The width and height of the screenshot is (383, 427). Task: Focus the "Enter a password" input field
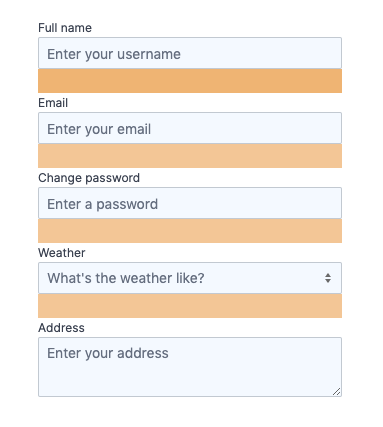click(x=190, y=203)
